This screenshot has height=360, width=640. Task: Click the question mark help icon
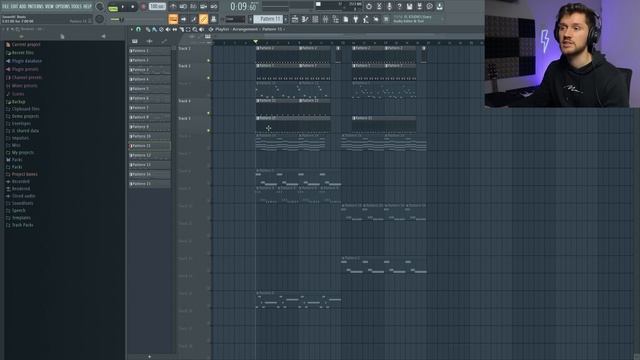click(x=399, y=7)
